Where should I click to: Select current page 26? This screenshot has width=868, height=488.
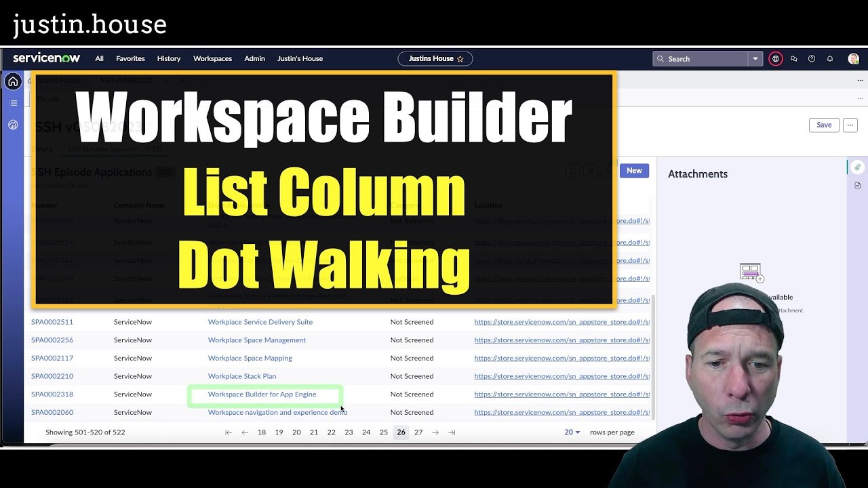point(401,432)
